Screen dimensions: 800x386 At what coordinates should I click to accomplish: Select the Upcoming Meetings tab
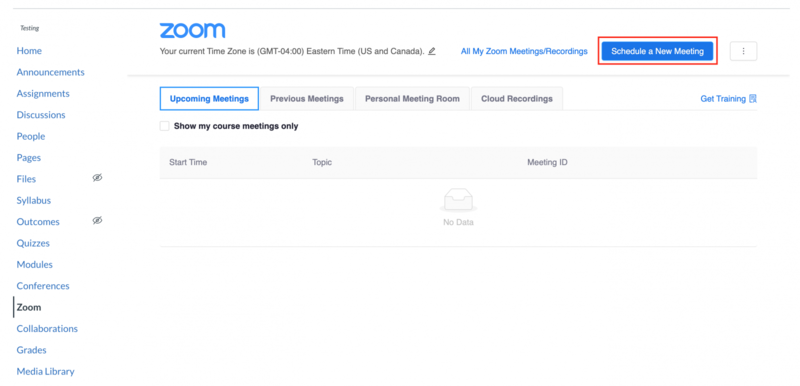(x=209, y=99)
